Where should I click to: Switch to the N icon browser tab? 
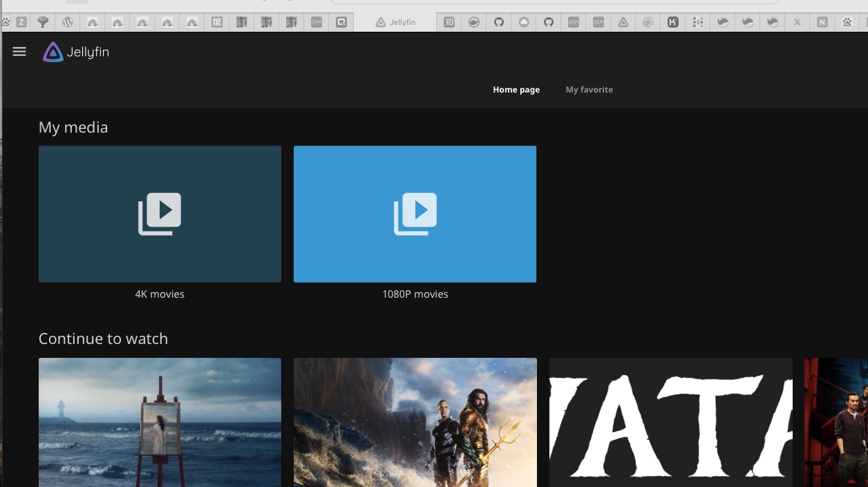pyautogui.click(x=822, y=22)
